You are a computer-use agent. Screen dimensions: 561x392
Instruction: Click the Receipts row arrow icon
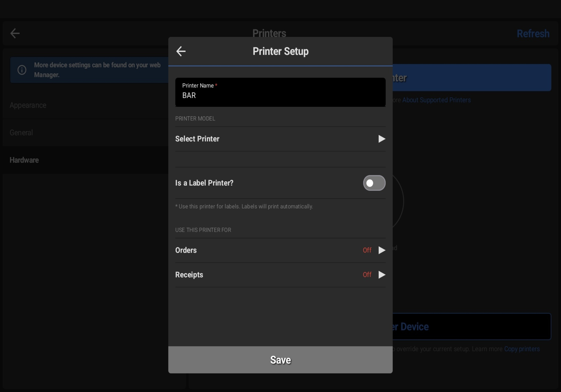tap(382, 275)
